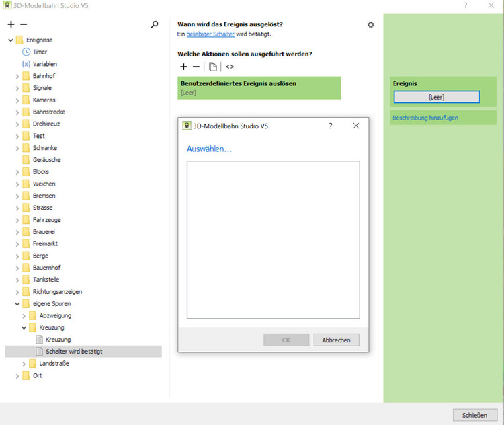Collapse the Kreuzung folder
Viewport: 504px width, 425px height.
pos(24,328)
